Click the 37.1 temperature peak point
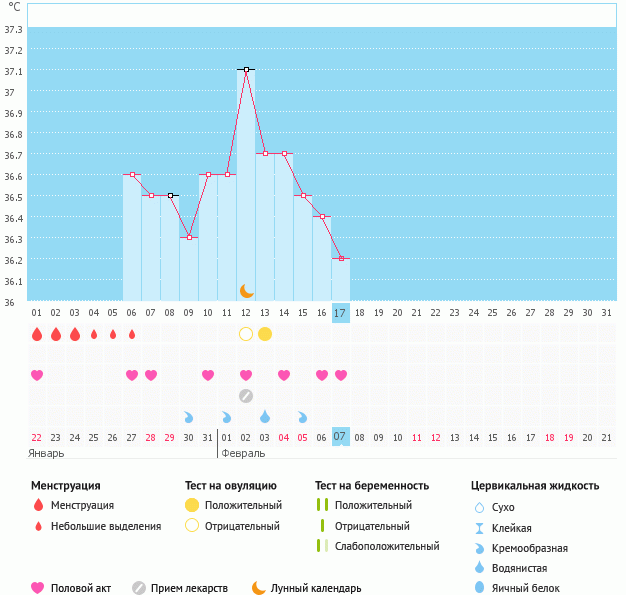The height and width of the screenshot is (595, 626). [x=246, y=70]
